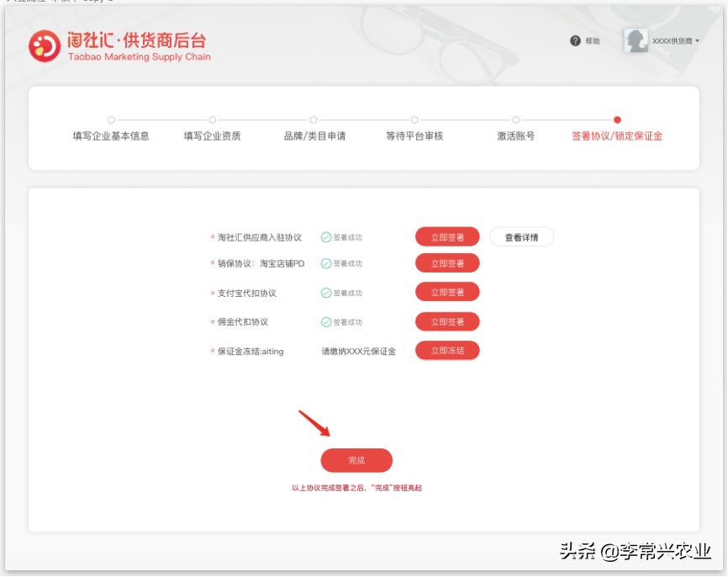Screen dimensions: 728x577
Task: Click the 请缴纳XXX元保证金 text
Action: [358, 352]
